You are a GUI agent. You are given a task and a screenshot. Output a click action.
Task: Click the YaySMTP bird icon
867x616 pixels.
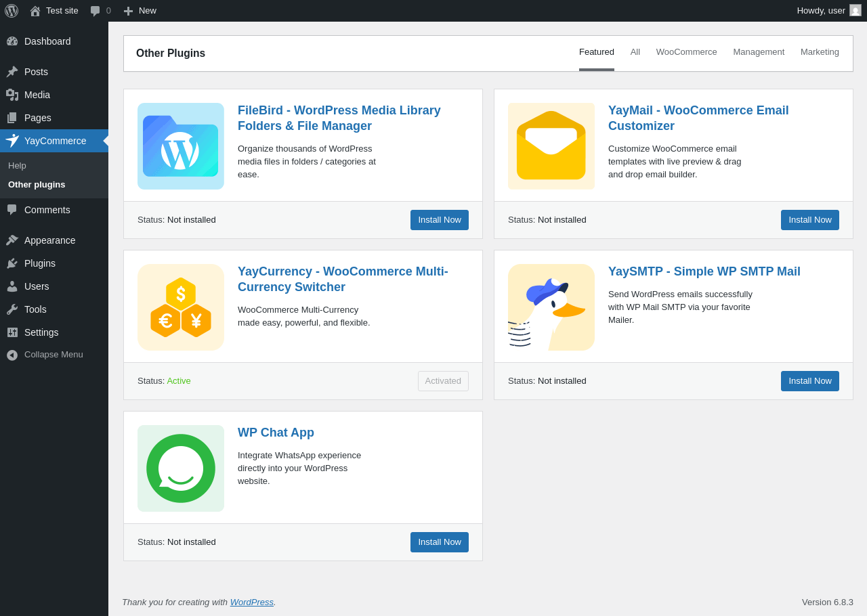pos(551,307)
